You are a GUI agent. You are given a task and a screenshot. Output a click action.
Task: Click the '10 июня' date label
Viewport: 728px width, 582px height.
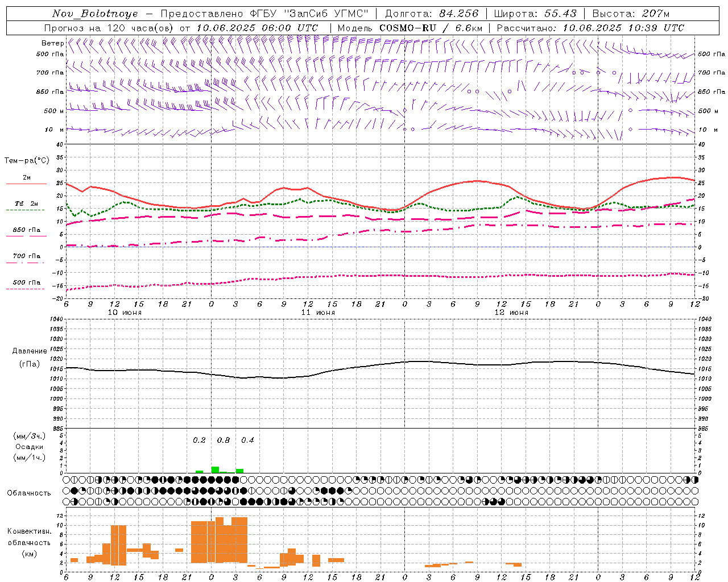click(x=125, y=313)
